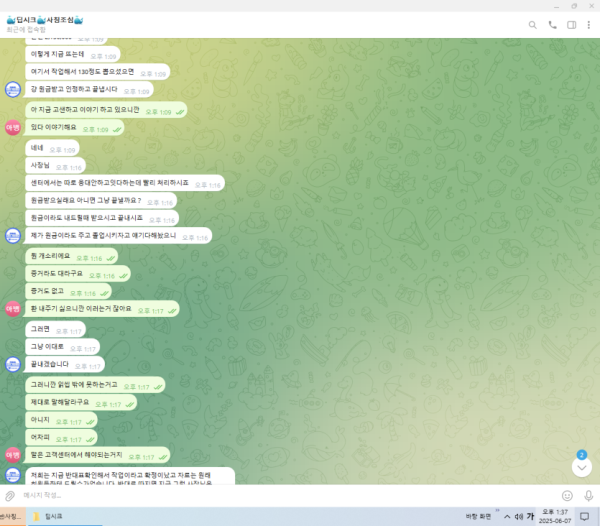The width and height of the screenshot is (600, 526).
Task: Select the '원금받으실래요 아니면' question message
Action: click(x=101, y=201)
